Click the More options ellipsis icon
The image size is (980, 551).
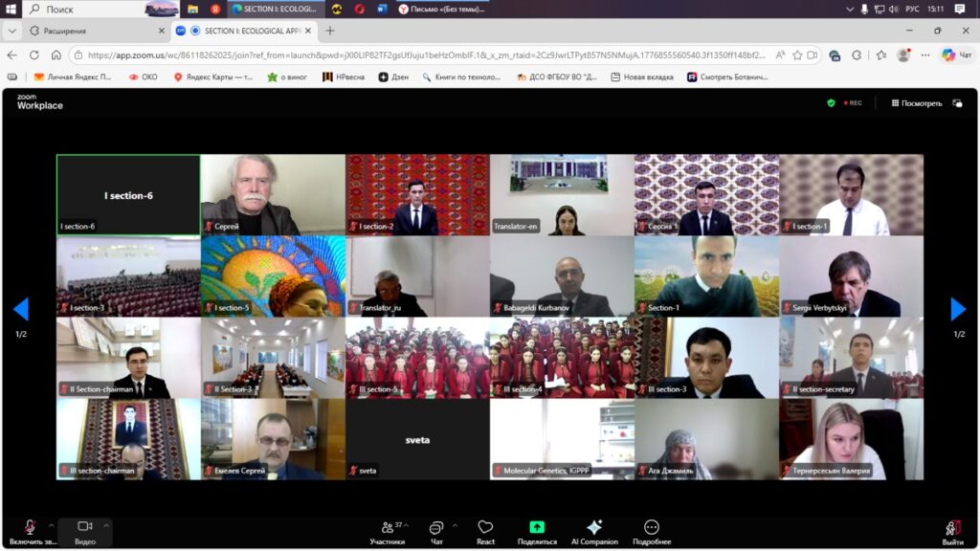(x=652, y=529)
